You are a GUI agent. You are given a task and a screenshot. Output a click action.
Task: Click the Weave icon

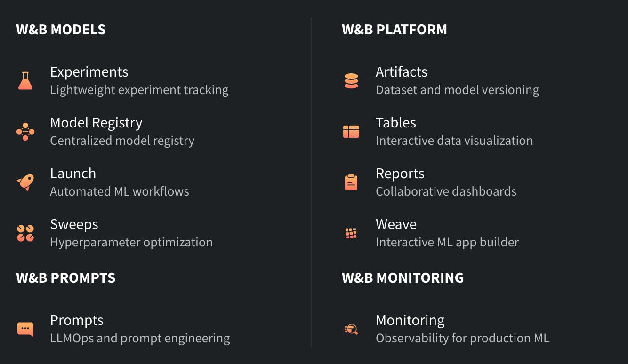pyautogui.click(x=351, y=233)
